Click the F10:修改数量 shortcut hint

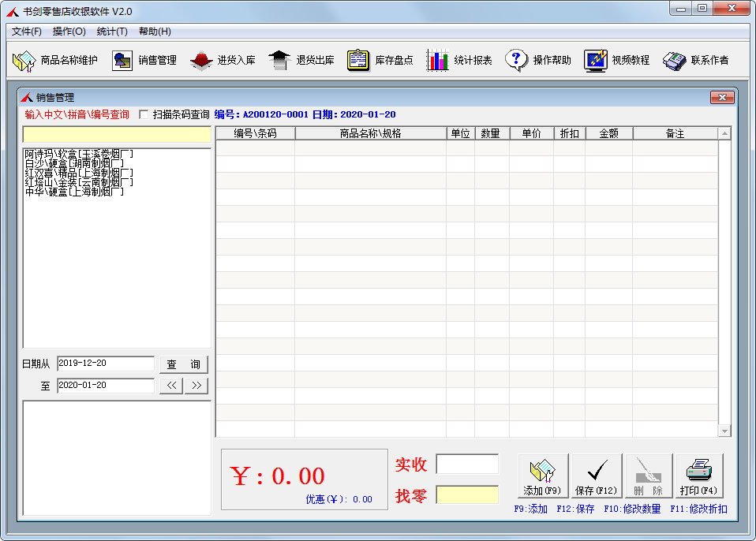coord(632,509)
